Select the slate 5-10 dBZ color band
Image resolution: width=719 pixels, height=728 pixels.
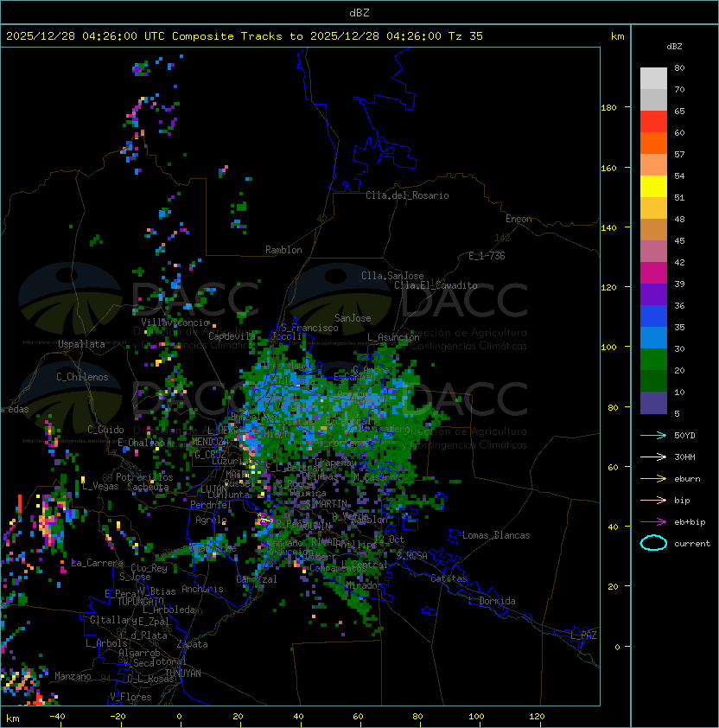(653, 403)
